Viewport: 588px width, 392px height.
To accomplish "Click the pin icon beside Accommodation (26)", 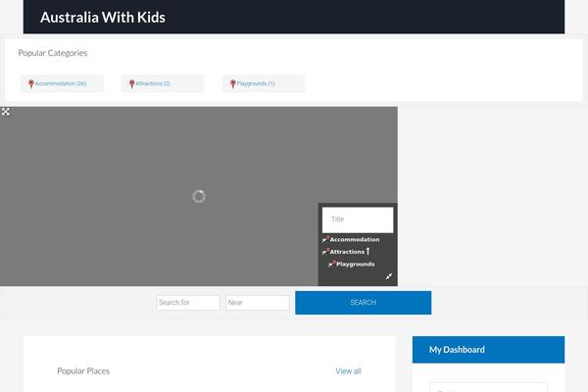I will tap(31, 83).
